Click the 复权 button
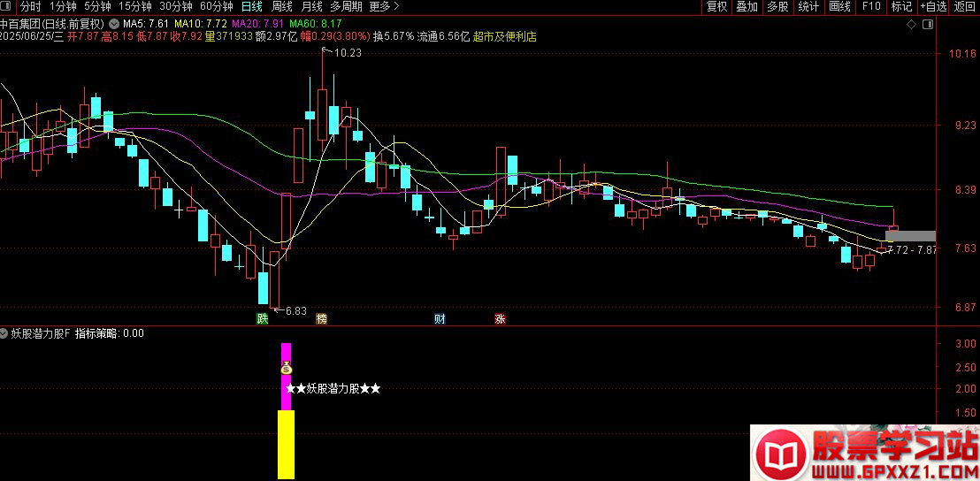980x481 pixels. (717, 7)
